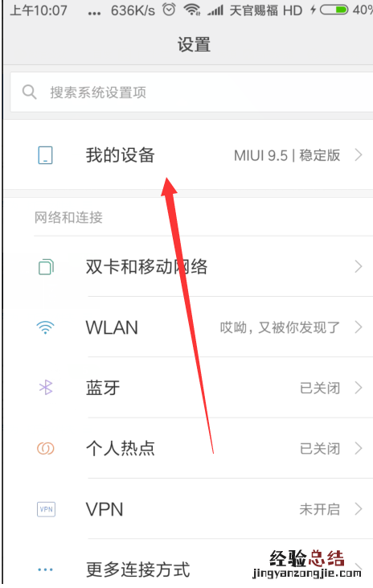Screen dimensions: 373x588
Task: Tap the three-dot more connections icon
Action: (x=45, y=569)
